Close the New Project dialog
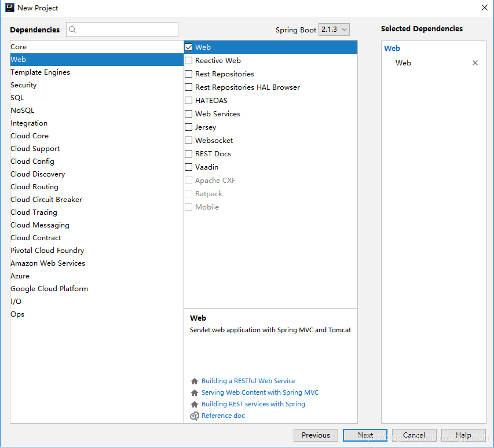The width and height of the screenshot is (494, 448). click(x=485, y=8)
